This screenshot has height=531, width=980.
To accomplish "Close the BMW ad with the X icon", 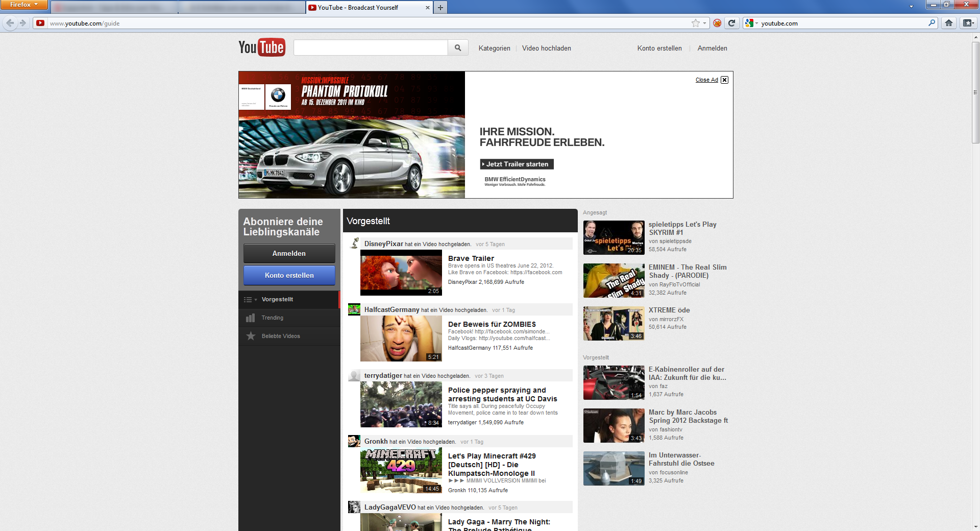I will click(724, 80).
